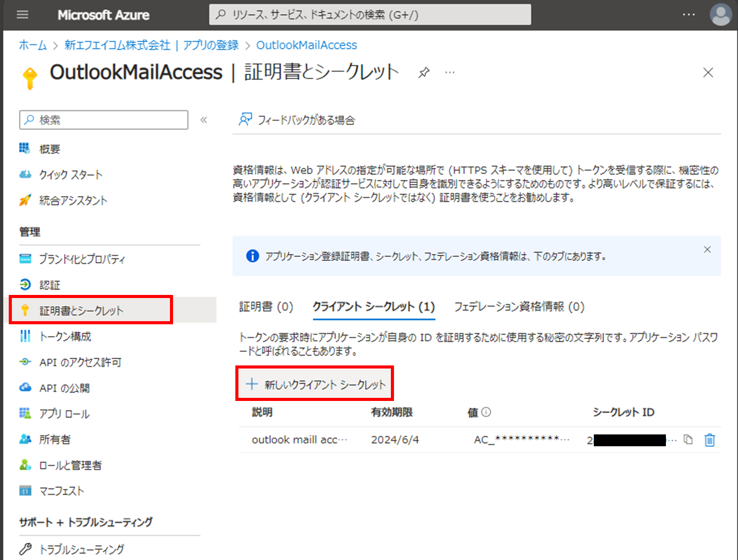Open ロールと管理者 in the sidebar
The height and width of the screenshot is (560, 738).
point(71,465)
